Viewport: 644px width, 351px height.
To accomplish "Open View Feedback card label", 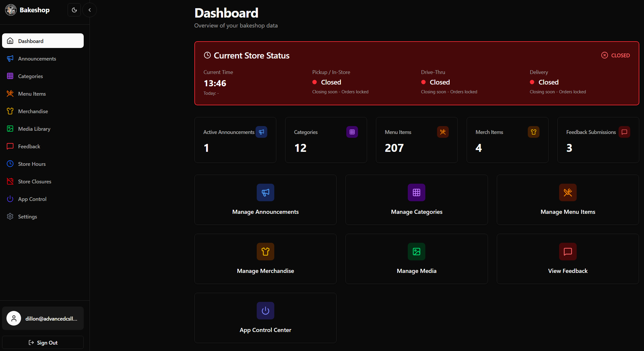I will 568,271.
